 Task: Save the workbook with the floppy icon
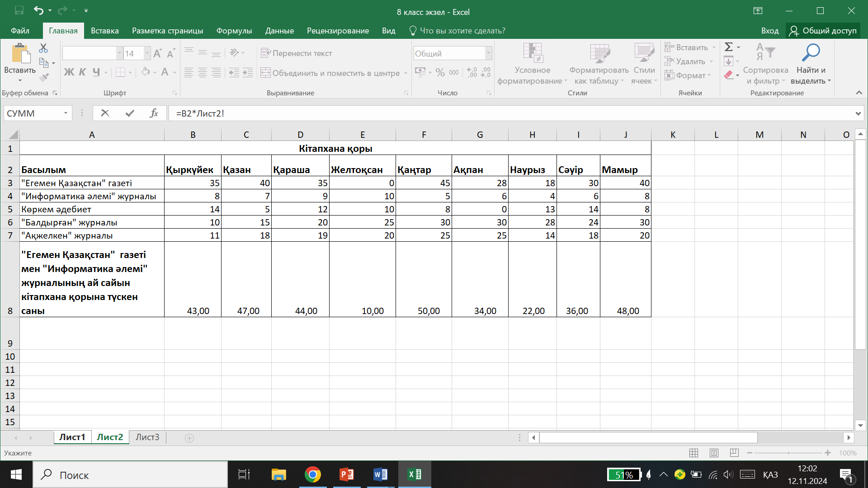[19, 10]
